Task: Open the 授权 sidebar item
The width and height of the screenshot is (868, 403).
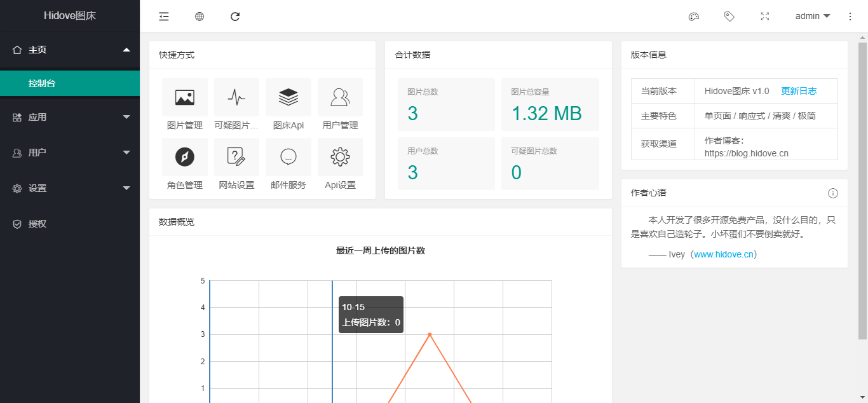Action: pos(70,223)
